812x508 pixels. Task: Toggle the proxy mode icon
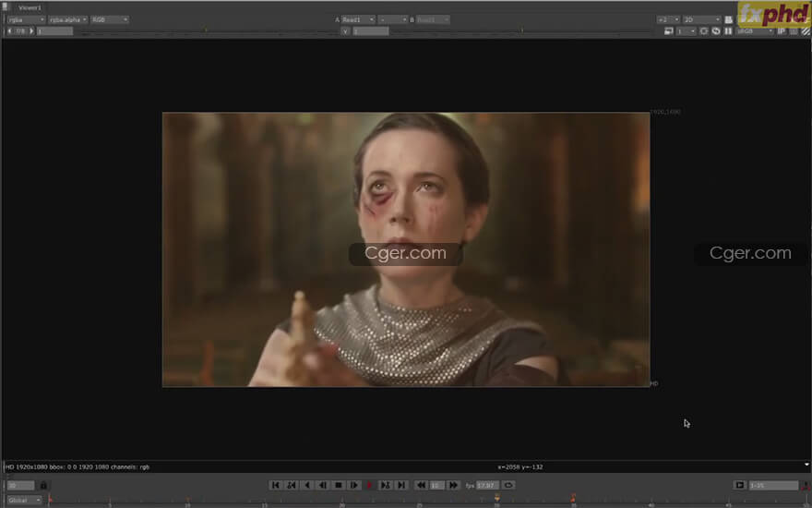pyautogui.click(x=669, y=31)
